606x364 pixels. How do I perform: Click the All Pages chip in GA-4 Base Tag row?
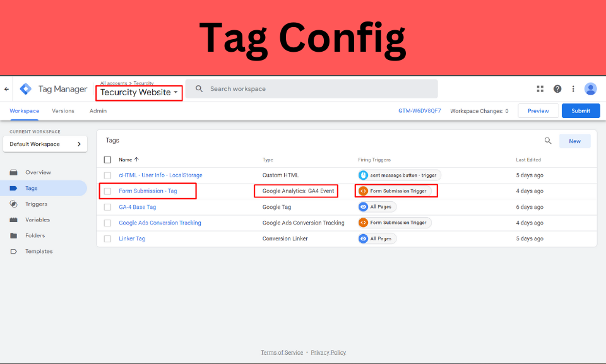(x=377, y=207)
